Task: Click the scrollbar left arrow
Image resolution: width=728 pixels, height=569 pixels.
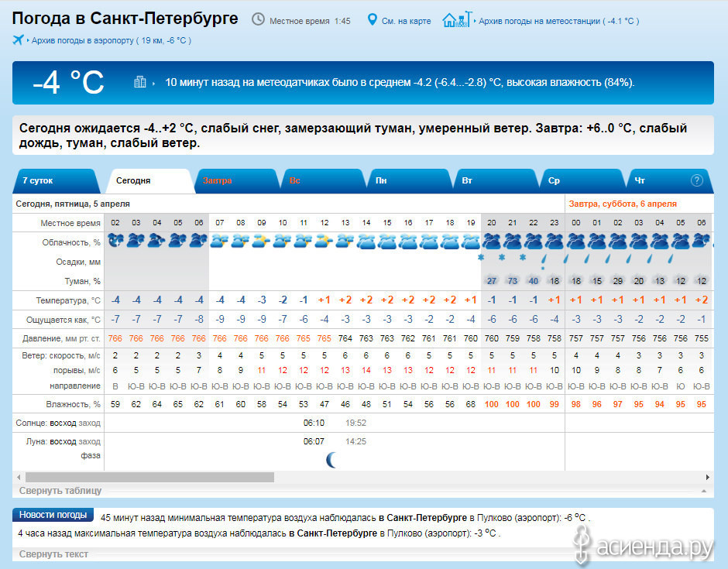Action: [19, 477]
